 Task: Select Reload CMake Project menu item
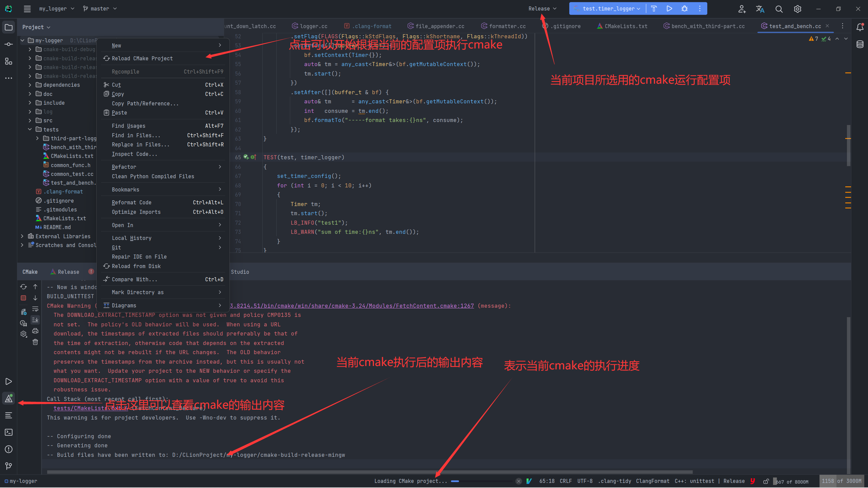pyautogui.click(x=142, y=58)
